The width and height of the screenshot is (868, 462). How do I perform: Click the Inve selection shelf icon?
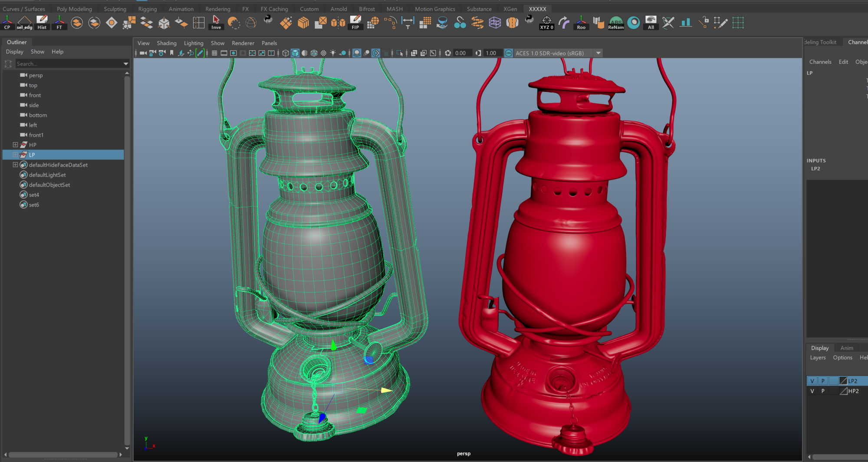(216, 23)
